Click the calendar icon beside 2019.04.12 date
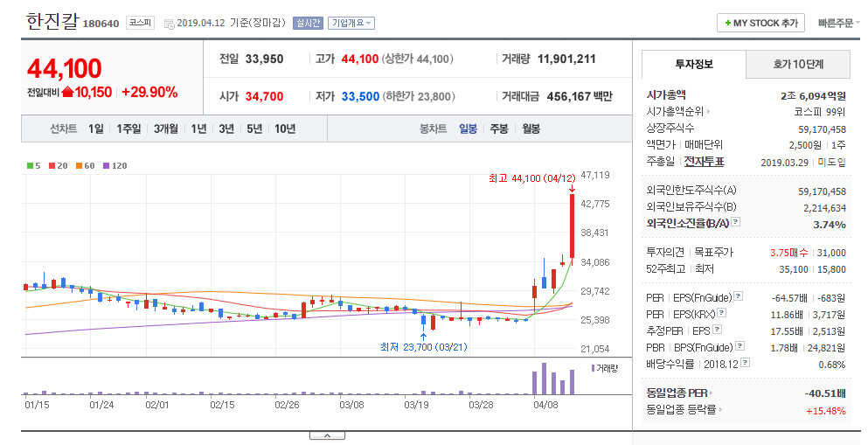Viewport: 868px width, 445px height. 170,24
